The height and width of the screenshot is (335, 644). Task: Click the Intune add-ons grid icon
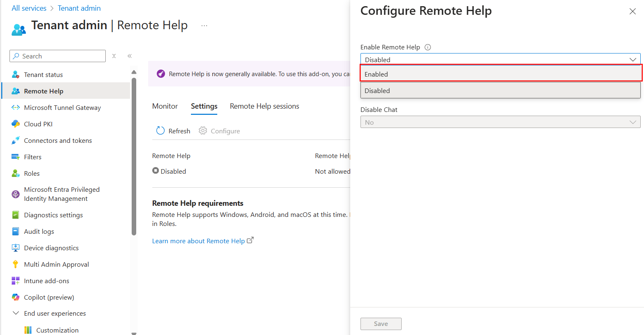[16, 281]
